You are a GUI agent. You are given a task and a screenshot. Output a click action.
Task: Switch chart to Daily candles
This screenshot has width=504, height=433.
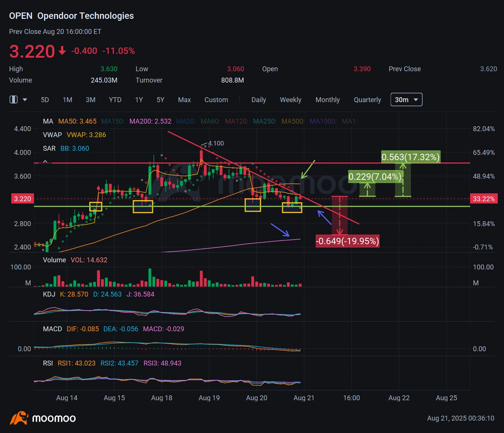(x=258, y=100)
